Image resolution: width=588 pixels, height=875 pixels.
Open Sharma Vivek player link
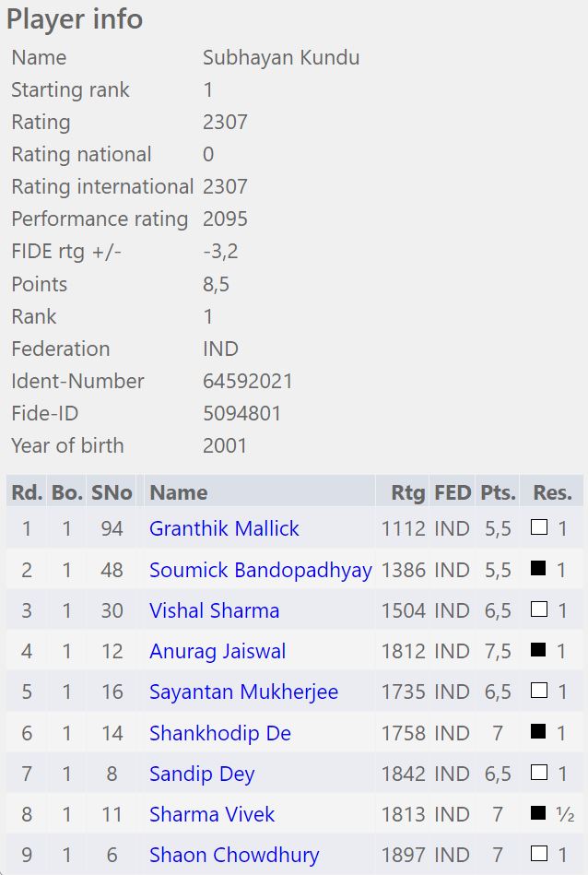click(x=212, y=815)
